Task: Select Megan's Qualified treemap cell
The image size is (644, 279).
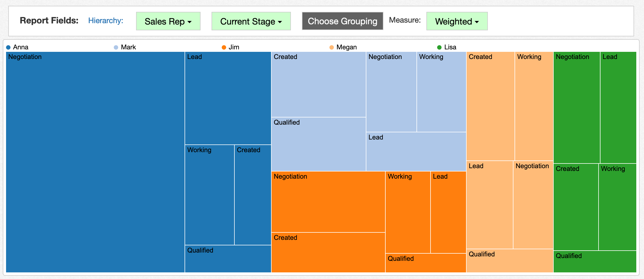Action: pyautogui.click(x=510, y=261)
